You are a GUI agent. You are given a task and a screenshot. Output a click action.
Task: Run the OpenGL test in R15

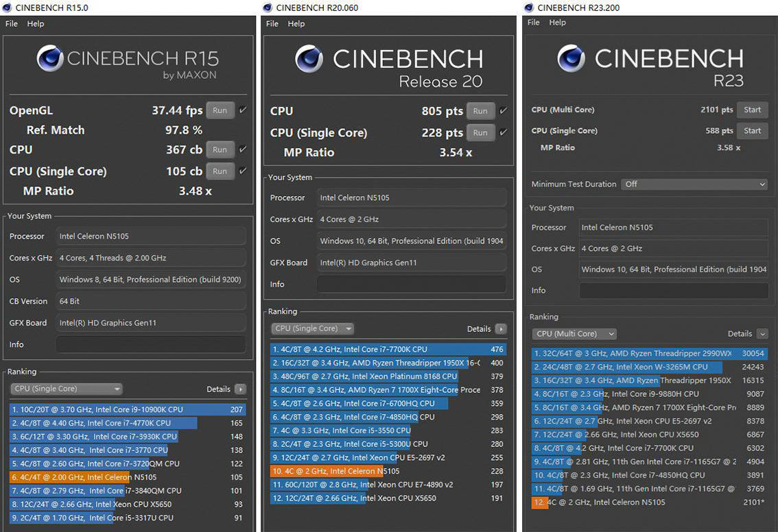[x=220, y=110]
